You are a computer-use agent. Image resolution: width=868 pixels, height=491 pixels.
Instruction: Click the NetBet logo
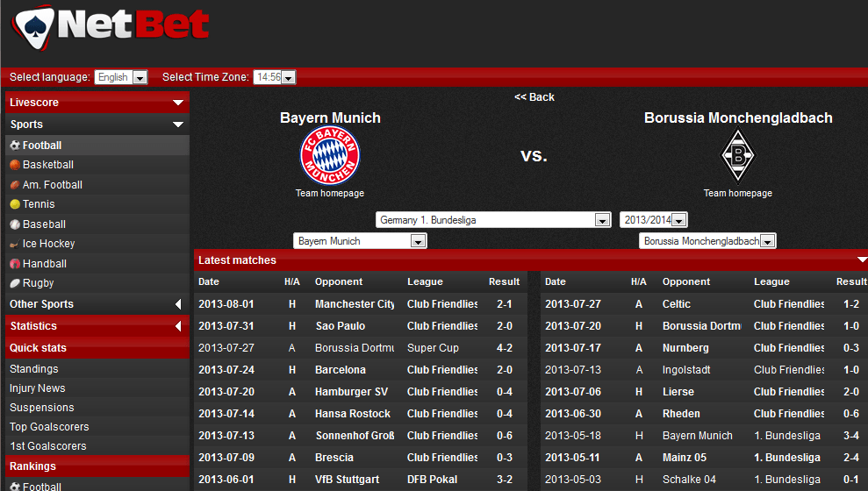pos(111,26)
